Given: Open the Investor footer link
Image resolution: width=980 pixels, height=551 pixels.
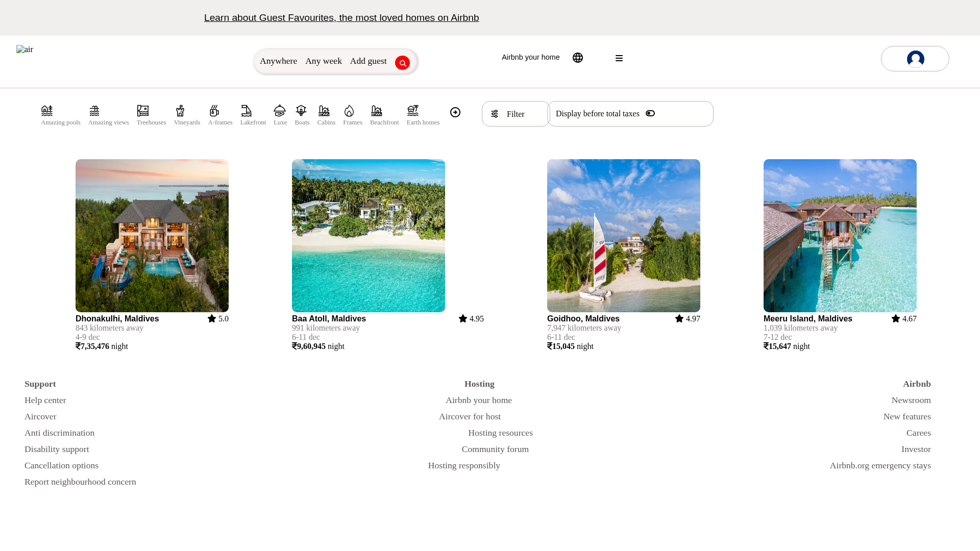Looking at the screenshot, I should pyautogui.click(x=916, y=449).
